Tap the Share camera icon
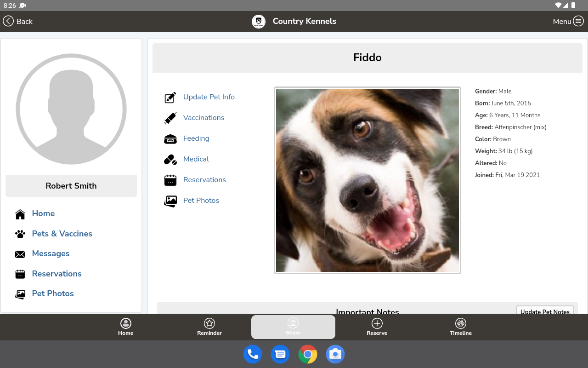588x368 pixels. point(293,323)
